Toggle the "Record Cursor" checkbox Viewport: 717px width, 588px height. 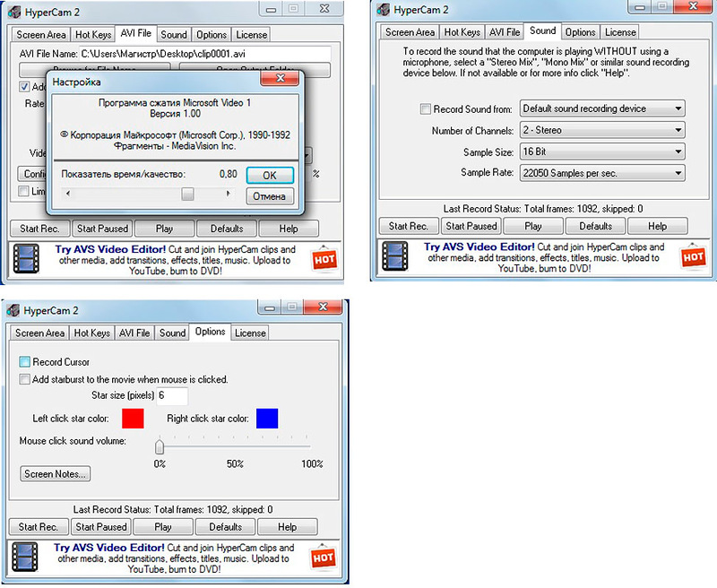click(x=25, y=362)
